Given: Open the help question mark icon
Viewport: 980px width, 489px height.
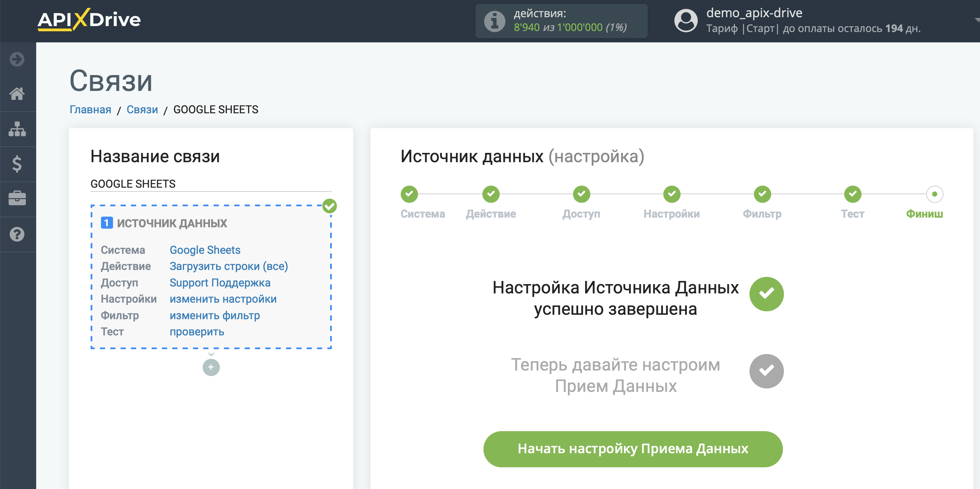Looking at the screenshot, I should click(x=17, y=234).
